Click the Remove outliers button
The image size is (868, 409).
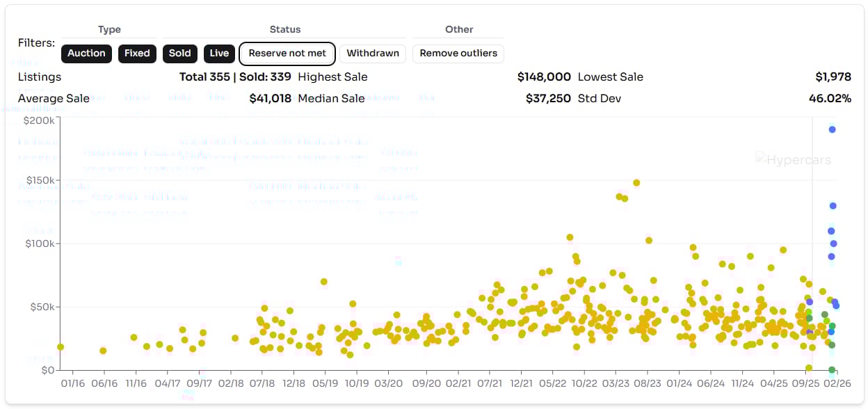[x=458, y=54]
